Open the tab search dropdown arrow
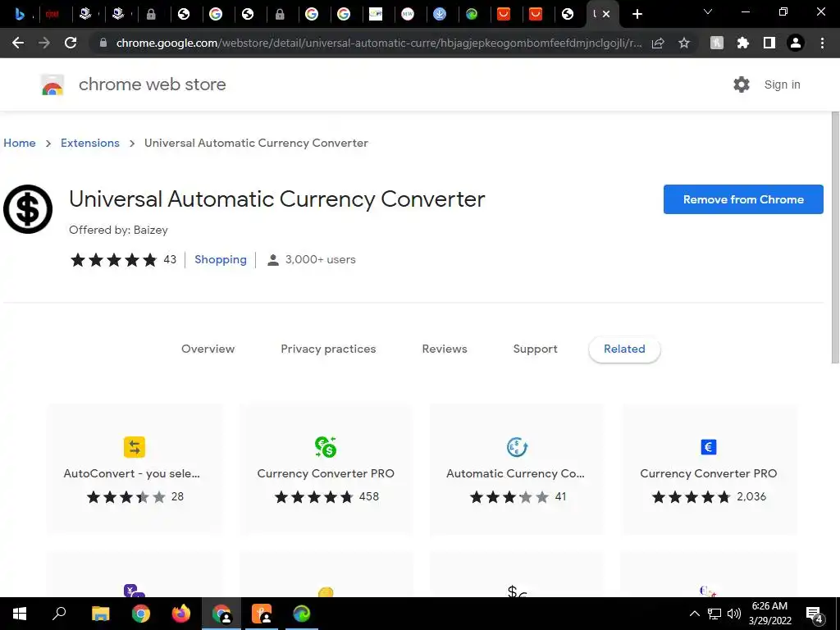Image resolution: width=840 pixels, height=630 pixels. coord(708,11)
